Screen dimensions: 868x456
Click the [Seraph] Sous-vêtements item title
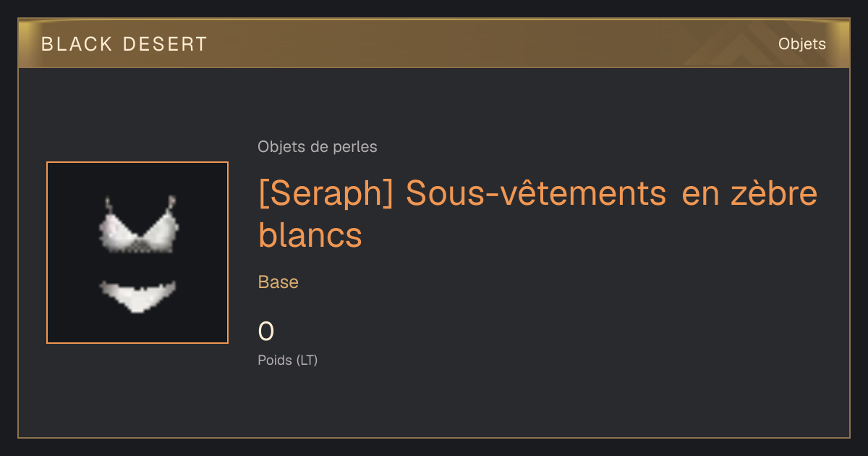(x=537, y=214)
